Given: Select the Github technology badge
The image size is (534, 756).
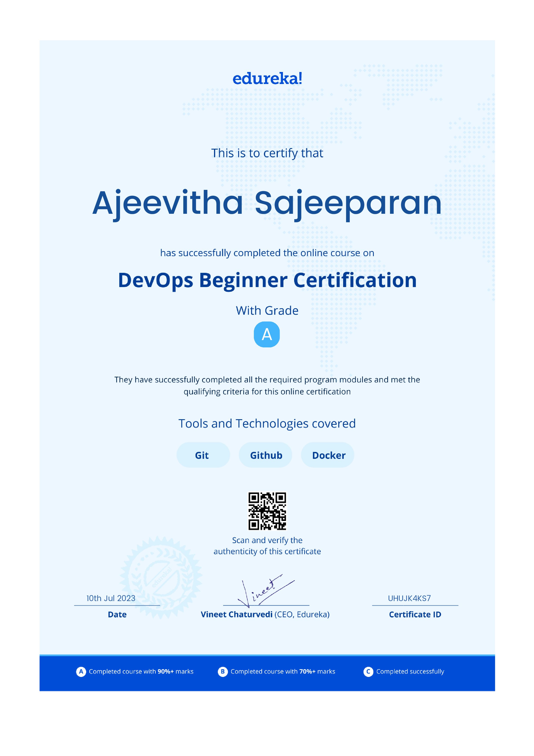Looking at the screenshot, I should click(x=265, y=455).
